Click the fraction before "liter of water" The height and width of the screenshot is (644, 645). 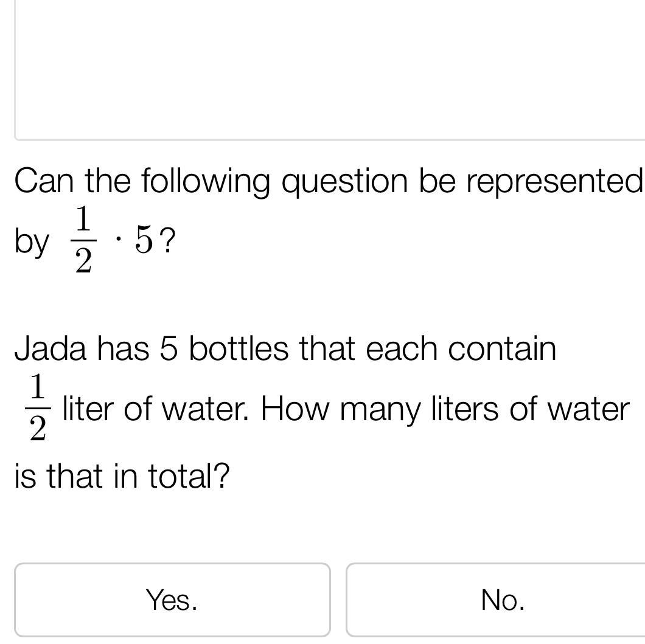coord(37,409)
